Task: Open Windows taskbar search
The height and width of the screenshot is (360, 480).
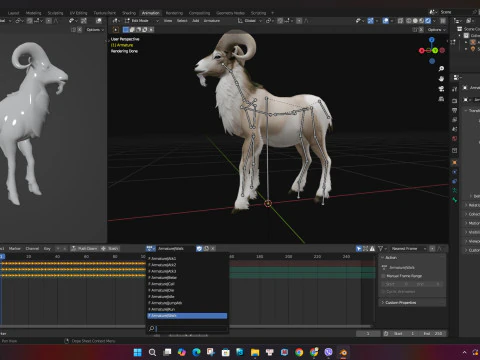Action: (152, 352)
